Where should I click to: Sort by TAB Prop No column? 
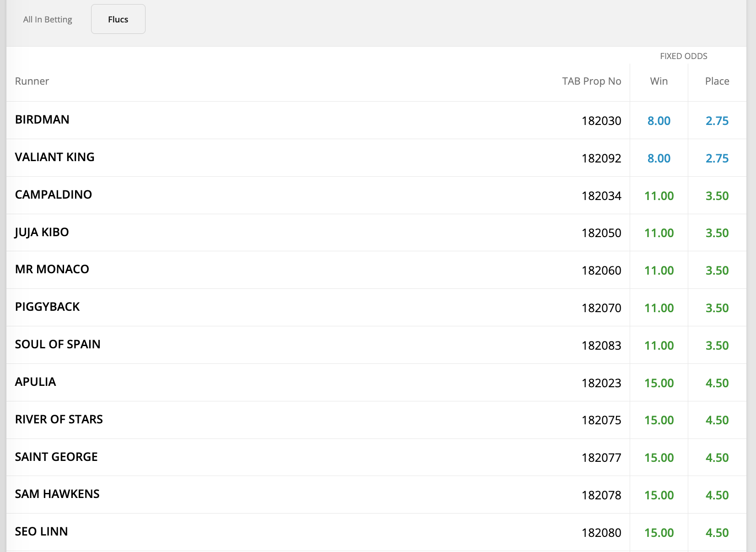[591, 81]
